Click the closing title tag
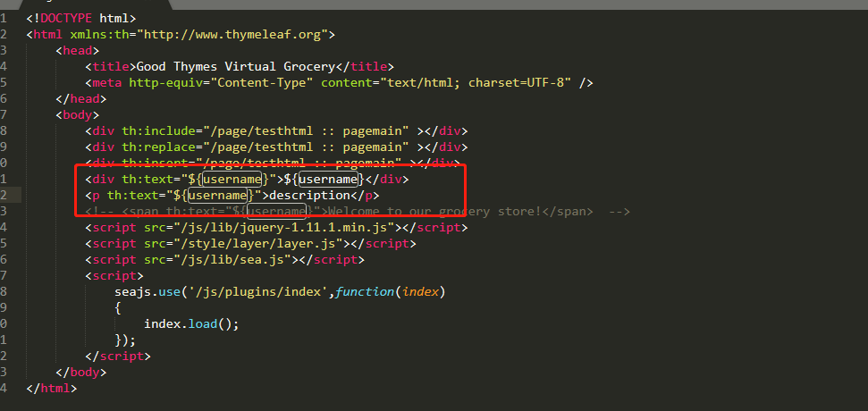Image resolution: width=868 pixels, height=411 pixels. pyautogui.click(x=365, y=67)
